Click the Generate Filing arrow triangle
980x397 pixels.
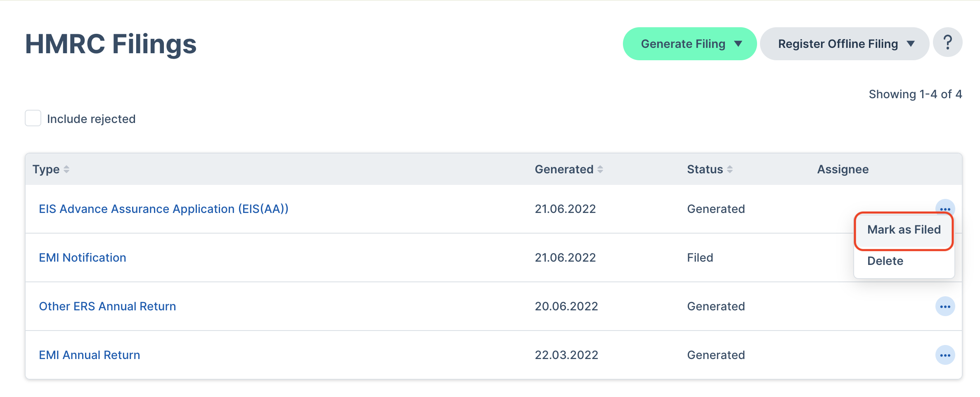738,44
